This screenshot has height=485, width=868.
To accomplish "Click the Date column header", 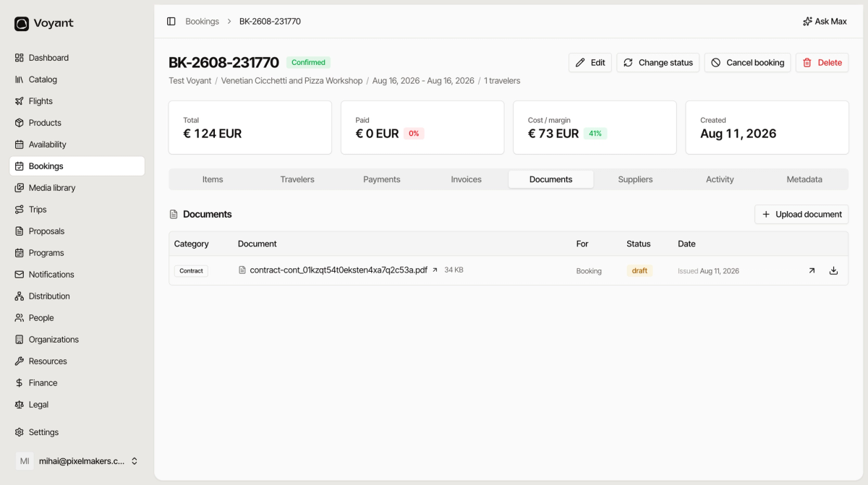I will click(686, 244).
